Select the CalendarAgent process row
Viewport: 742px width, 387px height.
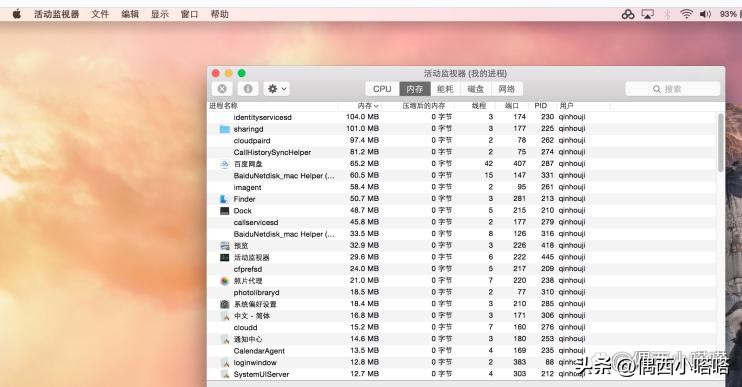(x=462, y=351)
